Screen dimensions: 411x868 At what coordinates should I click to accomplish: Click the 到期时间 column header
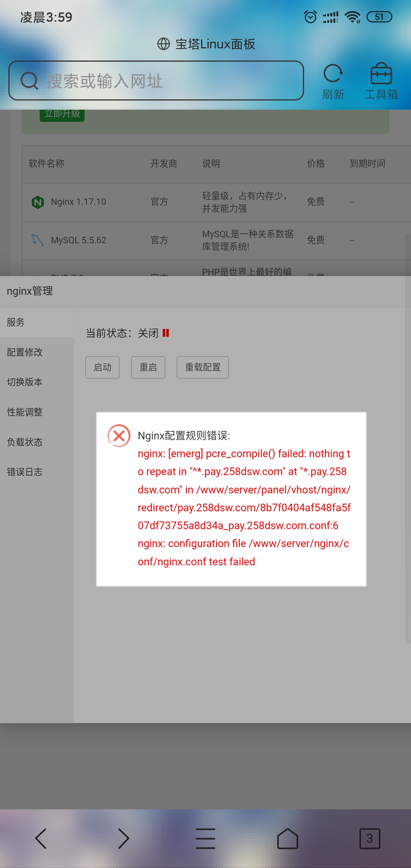click(368, 164)
